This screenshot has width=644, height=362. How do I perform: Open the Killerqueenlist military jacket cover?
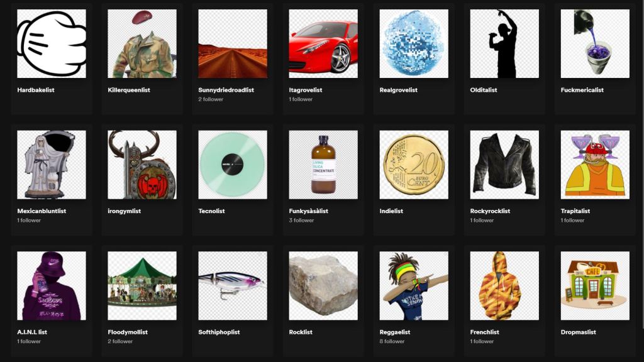click(x=142, y=43)
